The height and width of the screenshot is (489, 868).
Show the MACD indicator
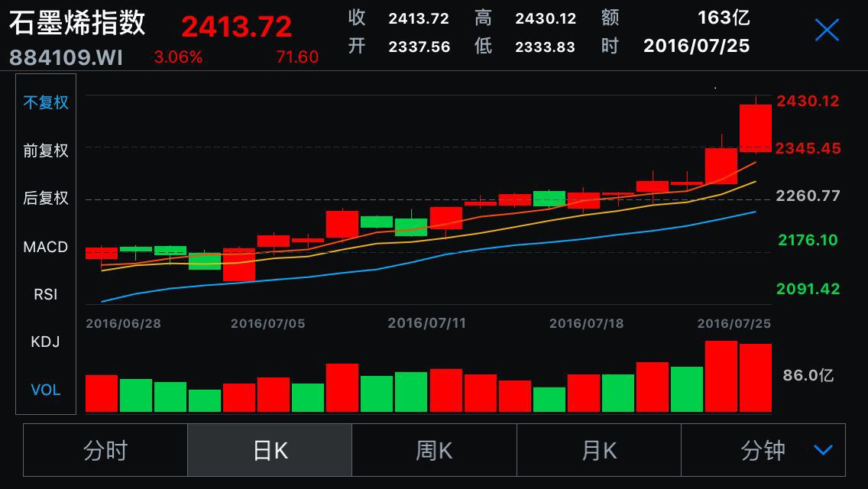(x=46, y=247)
